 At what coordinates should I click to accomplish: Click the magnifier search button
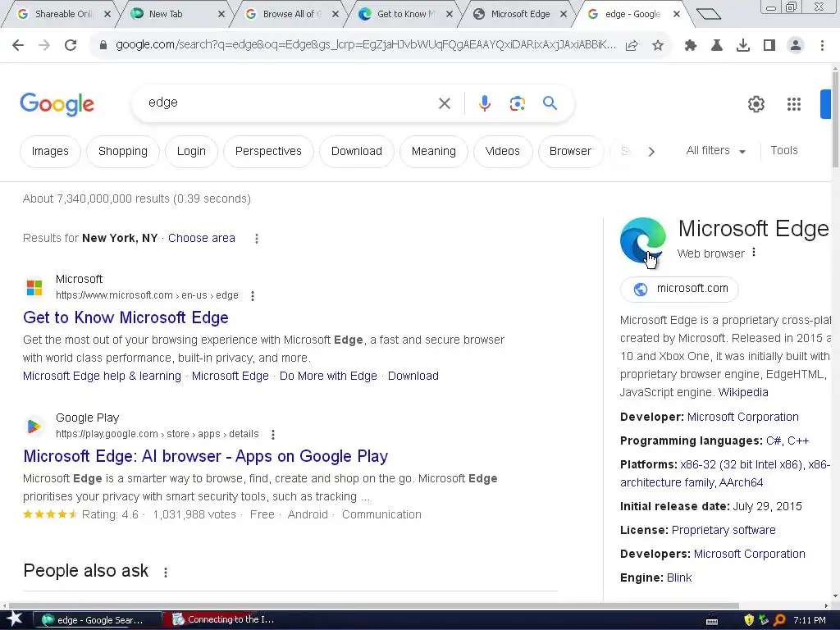[550, 103]
